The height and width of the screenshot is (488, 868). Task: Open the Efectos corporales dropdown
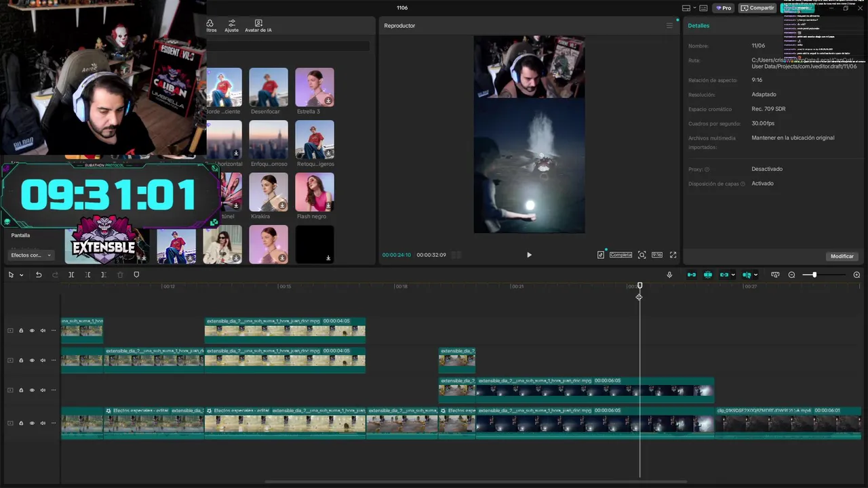(x=31, y=255)
